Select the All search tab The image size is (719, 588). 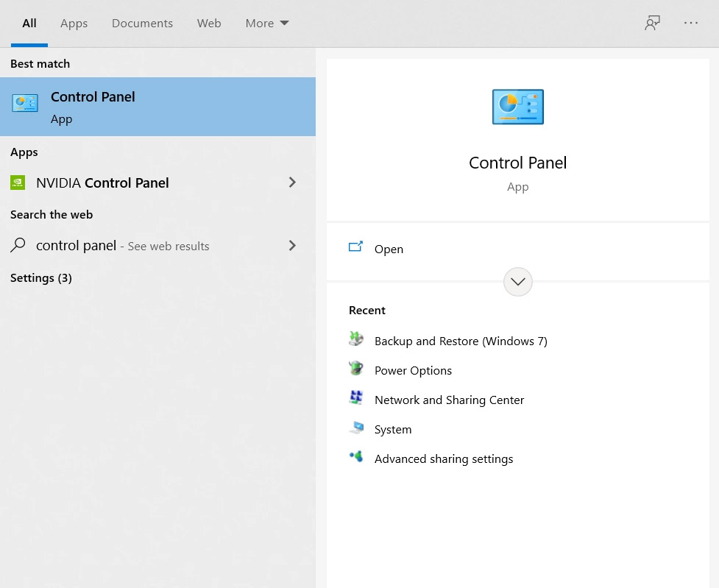tap(29, 24)
